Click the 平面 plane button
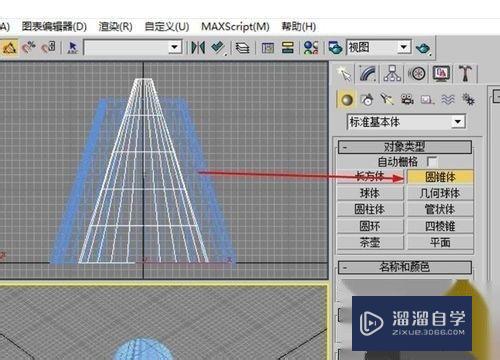This screenshot has width=500, height=360. click(440, 242)
